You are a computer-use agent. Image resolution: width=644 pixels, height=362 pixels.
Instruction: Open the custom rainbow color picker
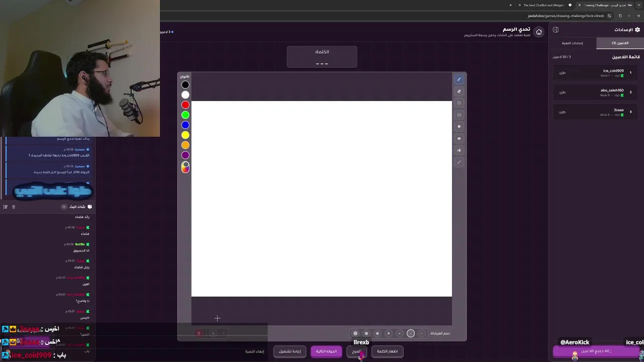[x=185, y=167]
